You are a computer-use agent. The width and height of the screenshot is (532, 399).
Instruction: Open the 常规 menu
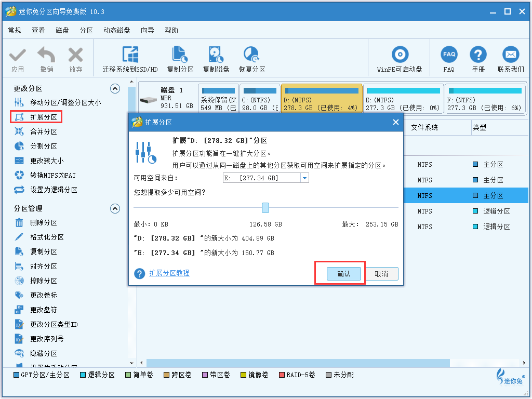pos(15,31)
